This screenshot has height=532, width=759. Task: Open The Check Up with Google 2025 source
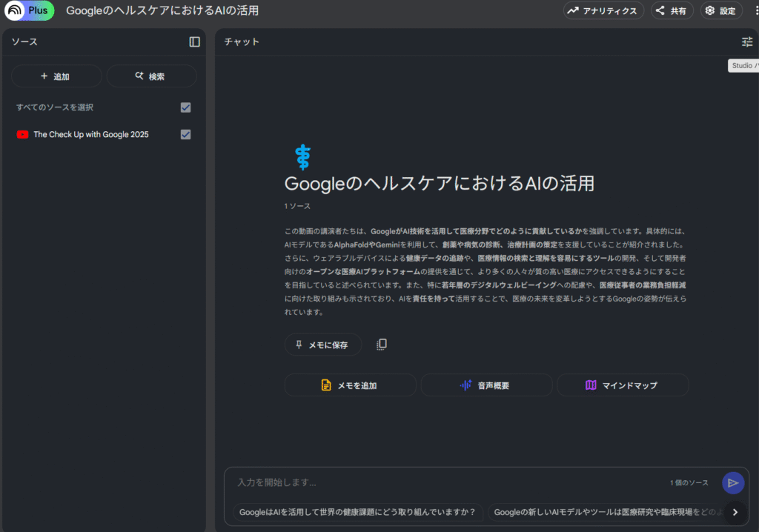click(91, 135)
